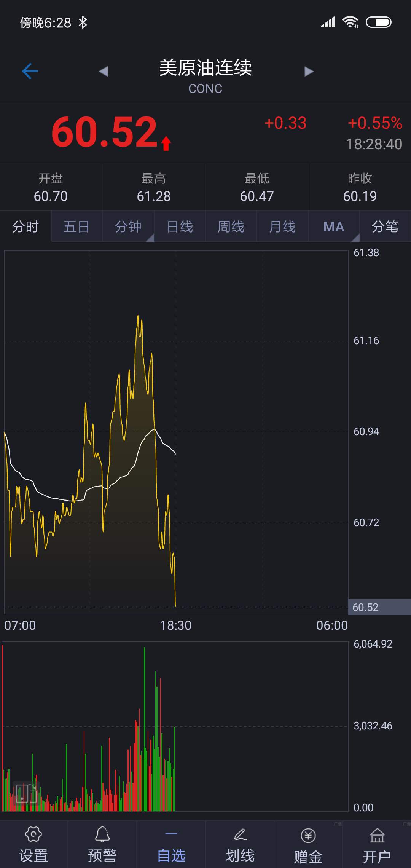Tap the title 美原油连续
The width and height of the screenshot is (411, 868).
pyautogui.click(x=205, y=68)
